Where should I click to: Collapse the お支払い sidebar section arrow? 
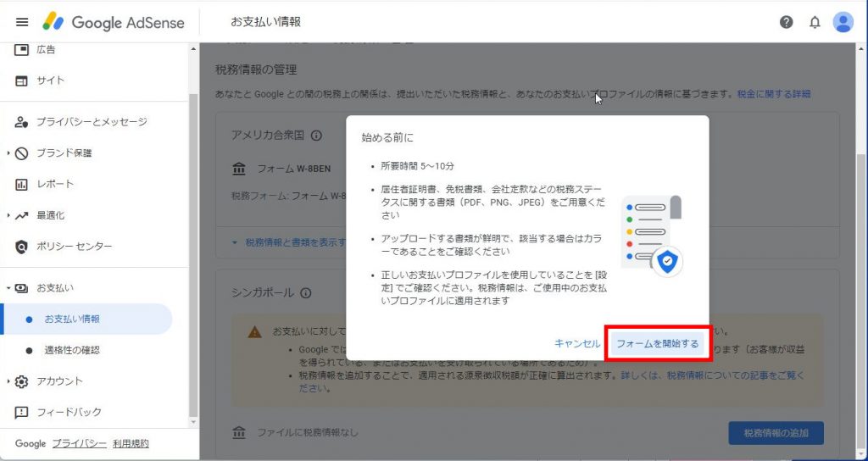8,288
